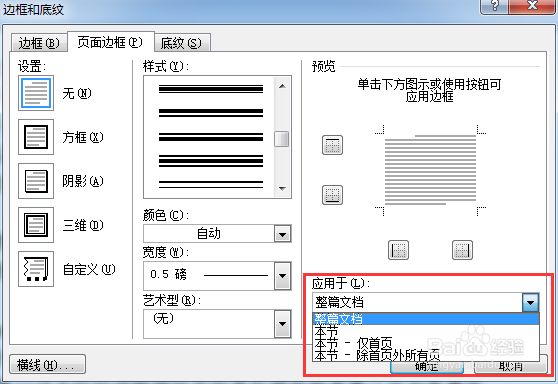Select 本节 option in the apply-to list
The width and height of the screenshot is (558, 384).
click(426, 331)
